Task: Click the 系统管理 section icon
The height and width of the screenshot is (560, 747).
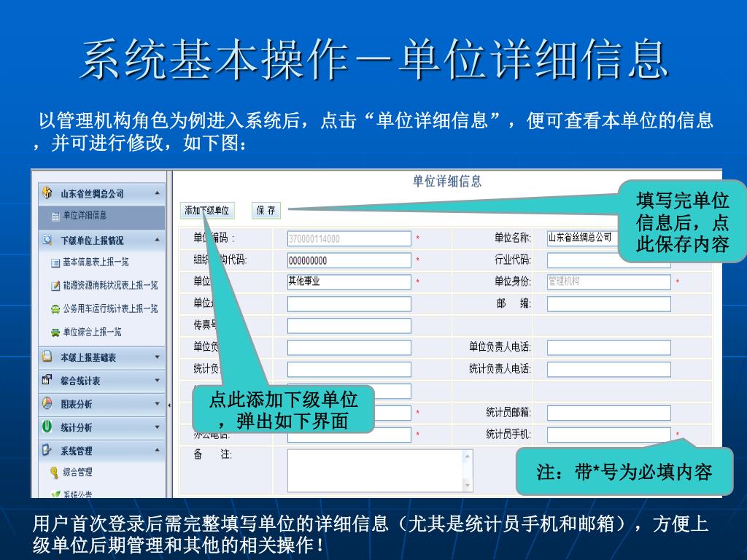Action: click(x=47, y=449)
